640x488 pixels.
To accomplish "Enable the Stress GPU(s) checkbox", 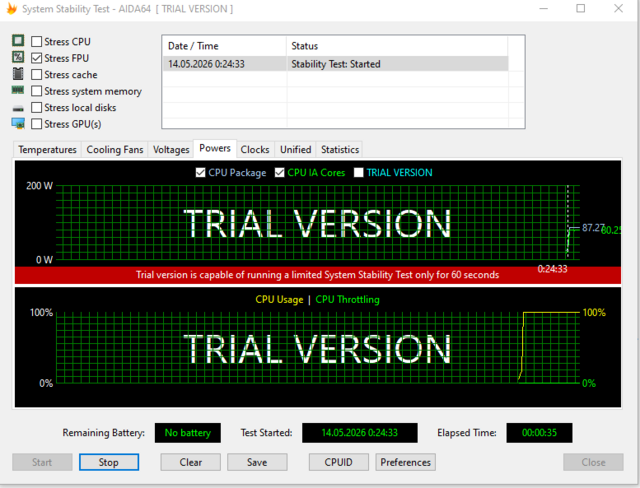I will coord(36,124).
